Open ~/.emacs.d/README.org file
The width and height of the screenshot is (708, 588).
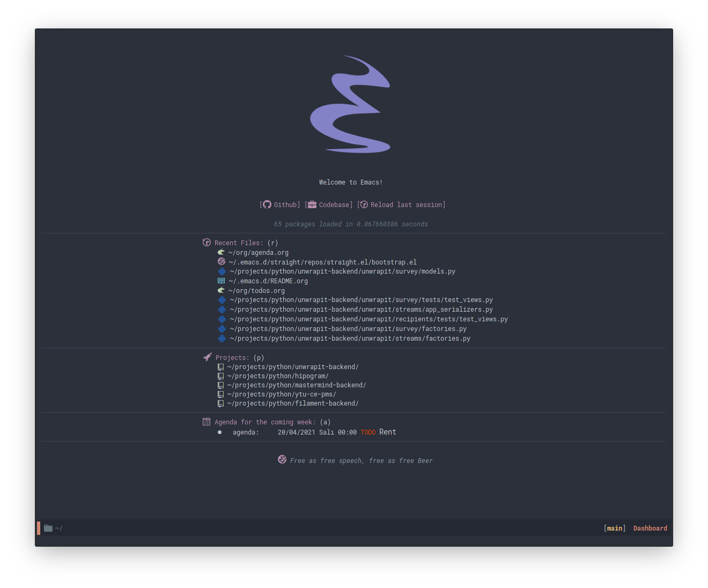268,281
